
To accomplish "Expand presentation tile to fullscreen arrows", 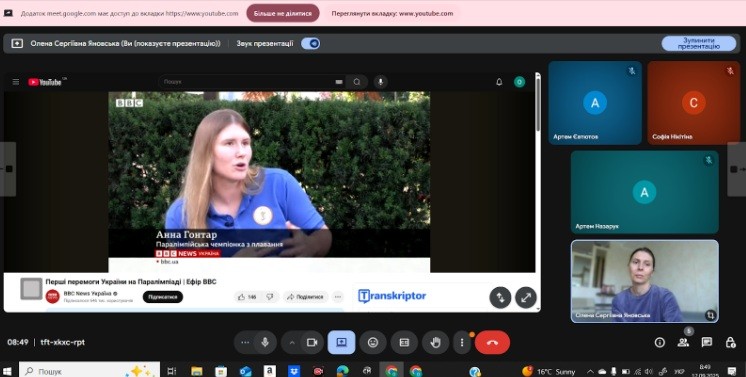I will click(526, 298).
